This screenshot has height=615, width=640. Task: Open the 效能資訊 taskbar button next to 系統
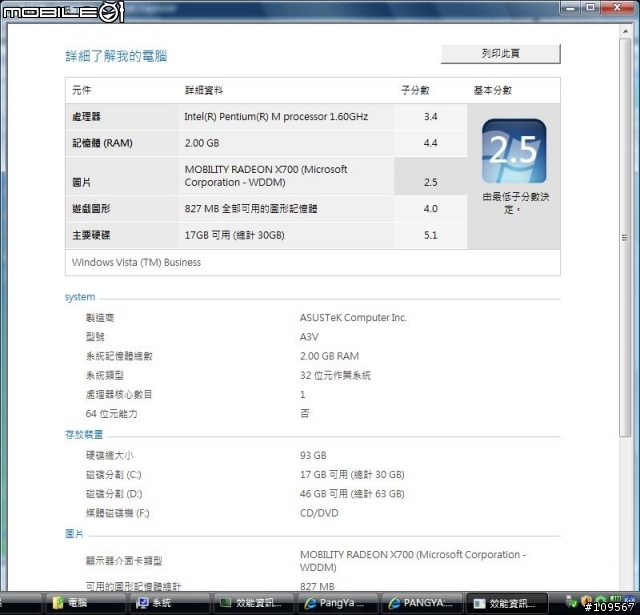pyautogui.click(x=252, y=603)
